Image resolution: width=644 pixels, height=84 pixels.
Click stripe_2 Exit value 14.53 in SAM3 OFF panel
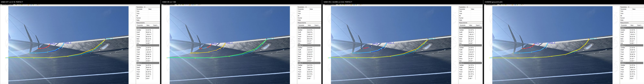tap(148, 61)
